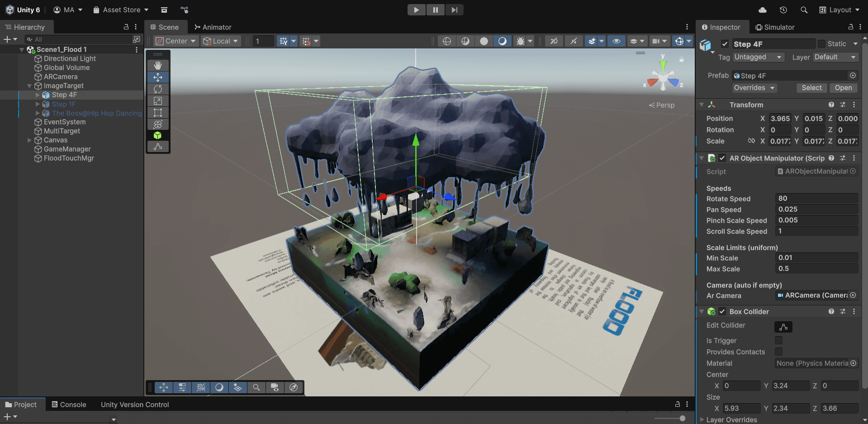868x424 pixels.
Task: Open the Layout dropdown
Action: point(840,10)
